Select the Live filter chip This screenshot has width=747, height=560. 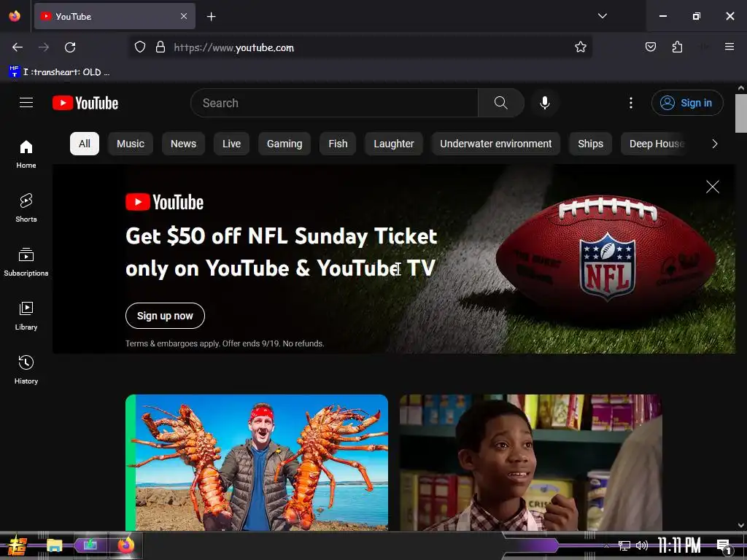click(x=231, y=144)
